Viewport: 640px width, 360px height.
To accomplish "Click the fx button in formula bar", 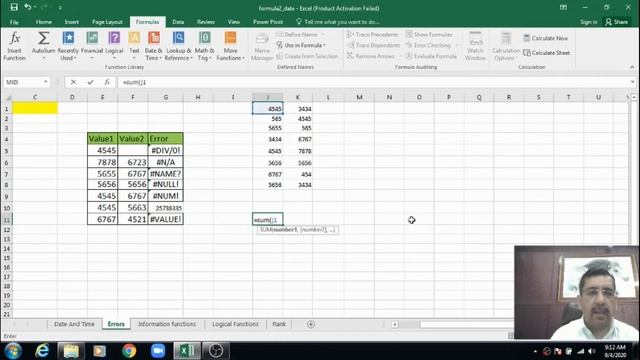I will tap(107, 82).
